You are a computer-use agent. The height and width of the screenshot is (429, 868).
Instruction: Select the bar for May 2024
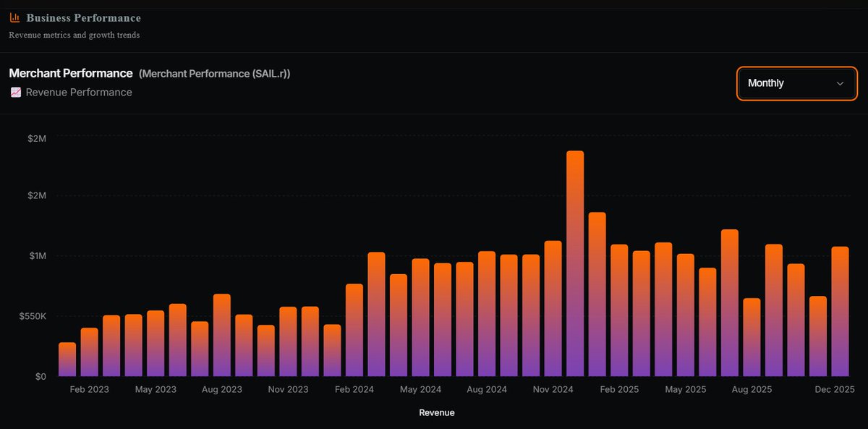[421, 318]
